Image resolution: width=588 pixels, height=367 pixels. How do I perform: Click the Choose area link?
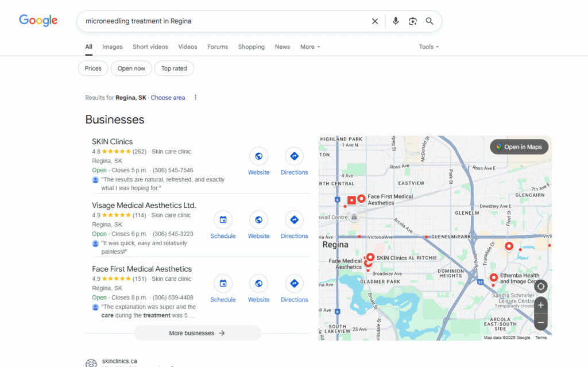[168, 98]
